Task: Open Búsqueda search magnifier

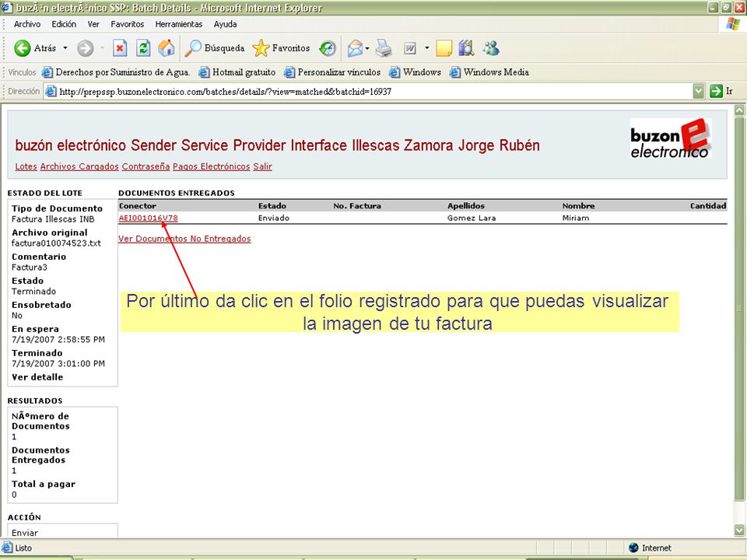Action: (193, 48)
